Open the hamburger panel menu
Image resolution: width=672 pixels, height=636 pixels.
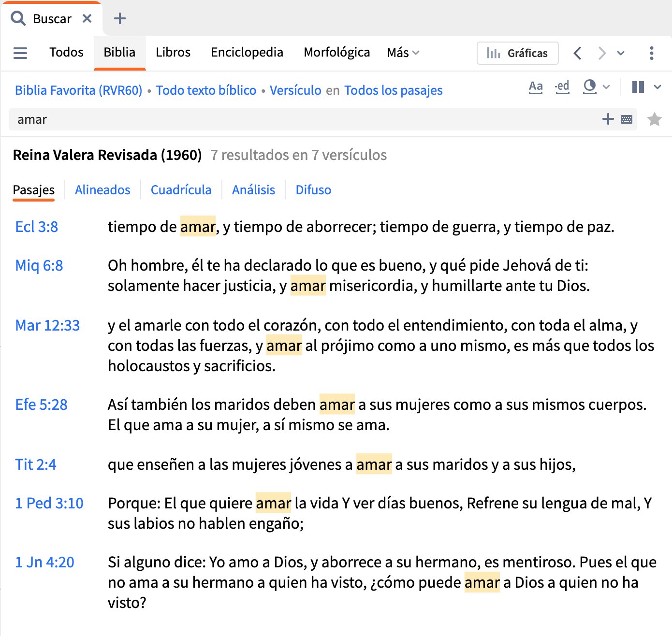pos(20,53)
